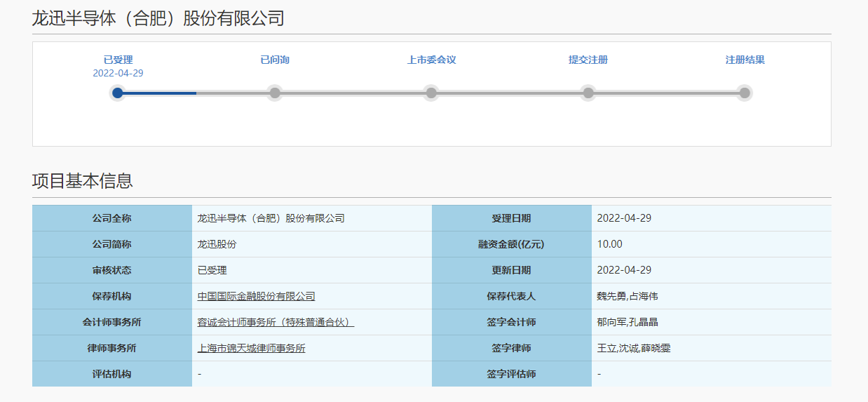Select the 上市委会议 stage label
Image resolution: width=868 pixels, height=402 pixels.
(x=431, y=60)
